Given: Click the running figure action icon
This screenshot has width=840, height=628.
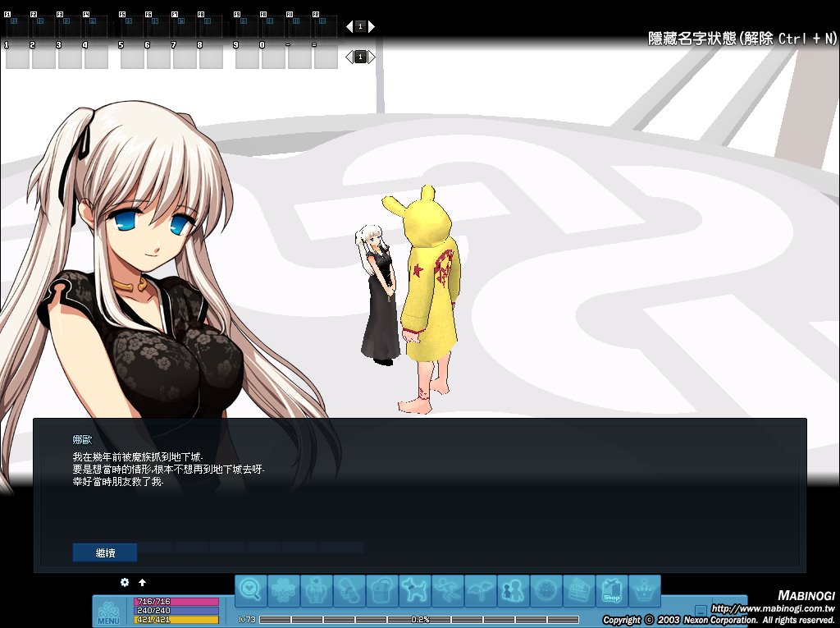Looking at the screenshot, I should 448,590.
